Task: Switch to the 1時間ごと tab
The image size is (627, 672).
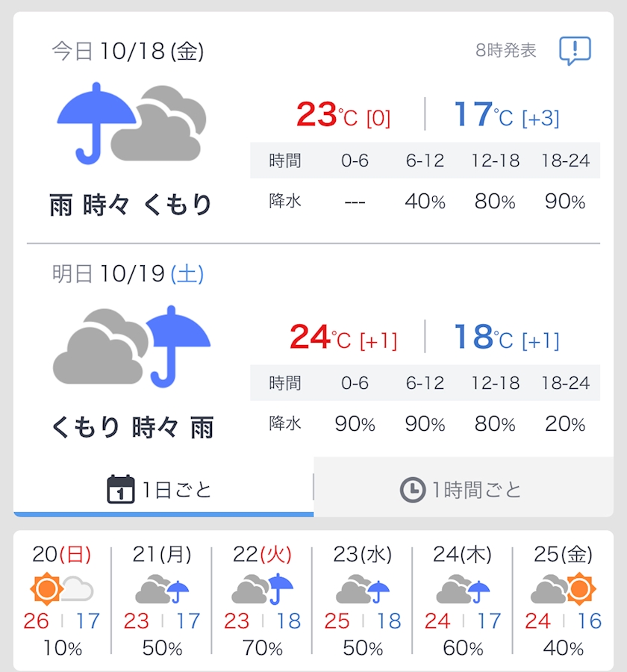Action: pyautogui.click(x=464, y=487)
